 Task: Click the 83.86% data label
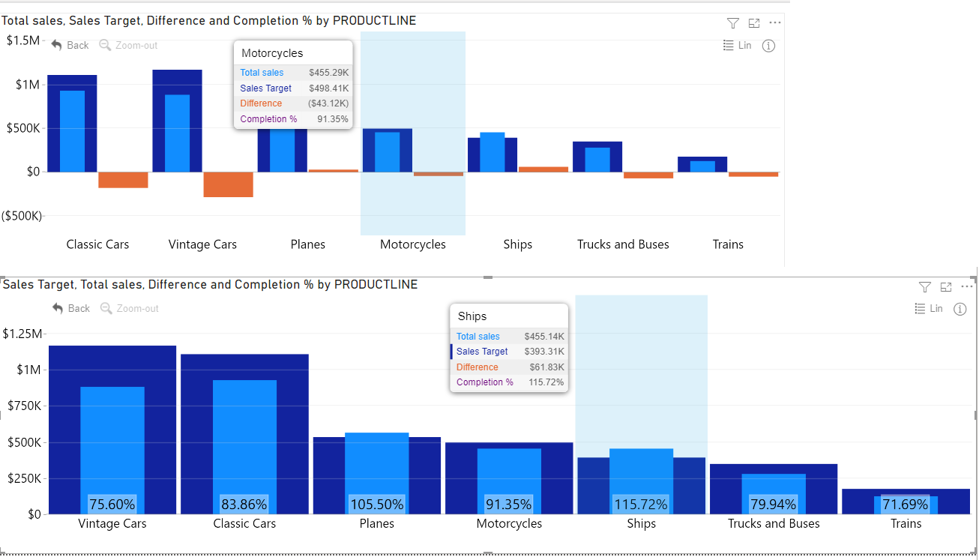pos(244,505)
